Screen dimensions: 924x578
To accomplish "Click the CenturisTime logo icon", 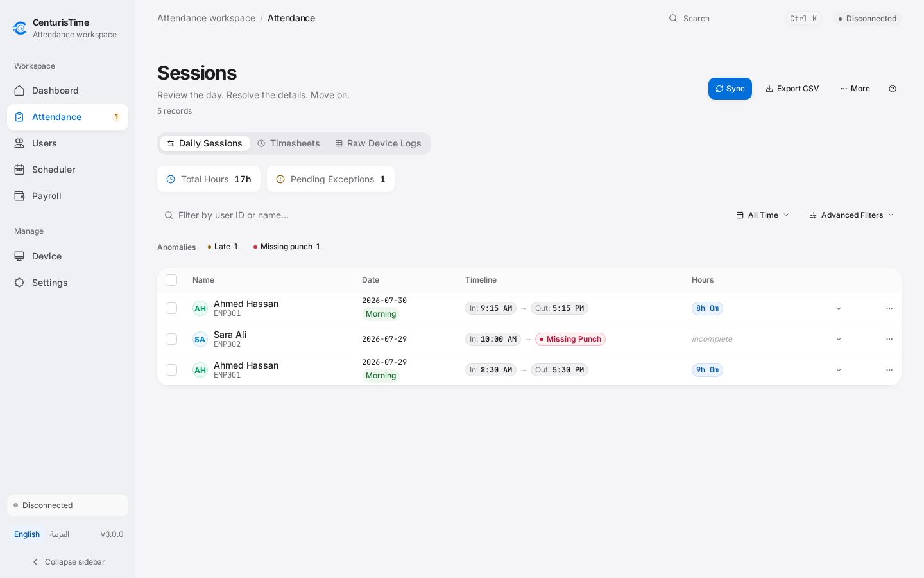I will tap(20, 28).
